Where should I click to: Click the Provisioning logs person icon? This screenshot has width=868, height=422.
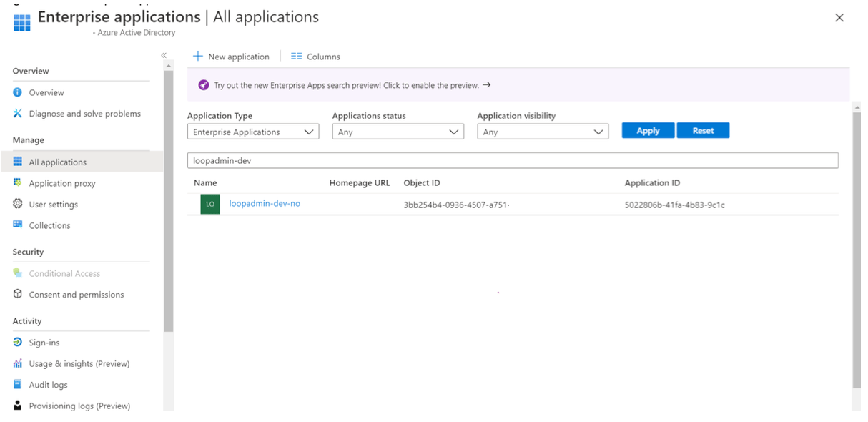18,406
